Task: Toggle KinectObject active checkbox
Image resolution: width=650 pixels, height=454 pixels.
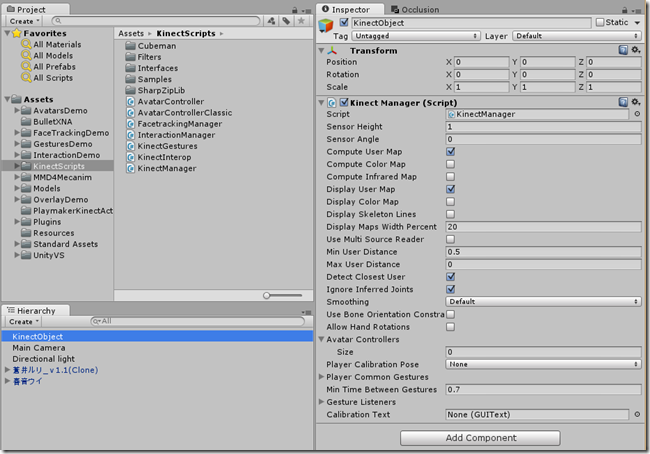Action: 344,22
